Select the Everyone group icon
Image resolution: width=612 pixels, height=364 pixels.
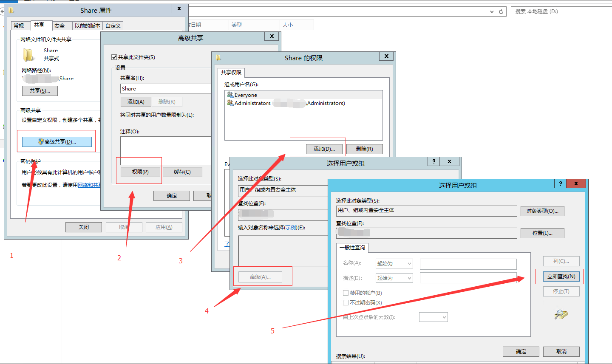(x=230, y=95)
